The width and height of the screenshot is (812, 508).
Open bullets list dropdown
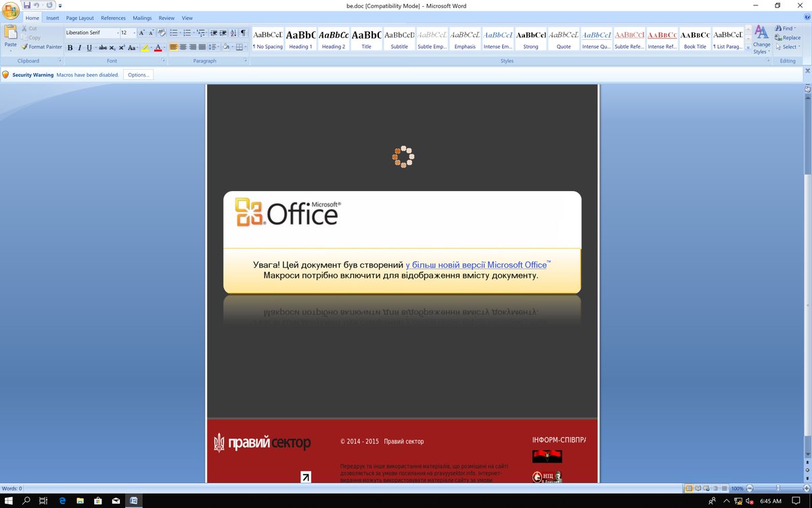pyautogui.click(x=179, y=33)
